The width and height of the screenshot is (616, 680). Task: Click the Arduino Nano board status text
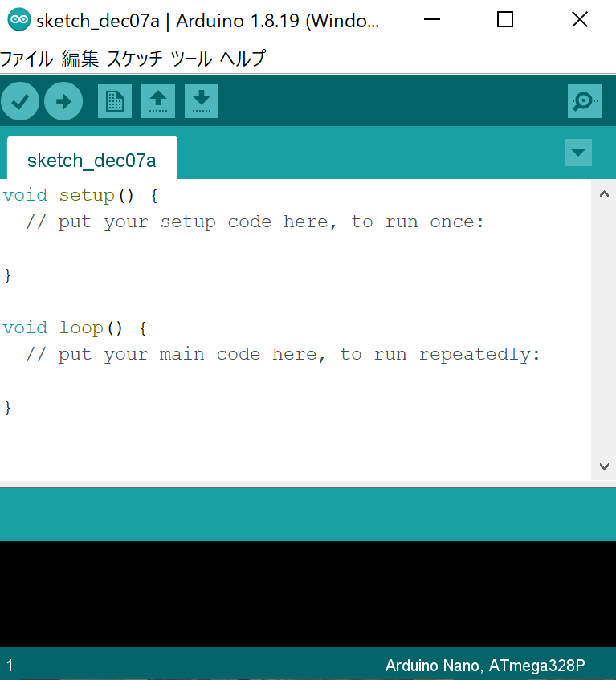(x=485, y=666)
